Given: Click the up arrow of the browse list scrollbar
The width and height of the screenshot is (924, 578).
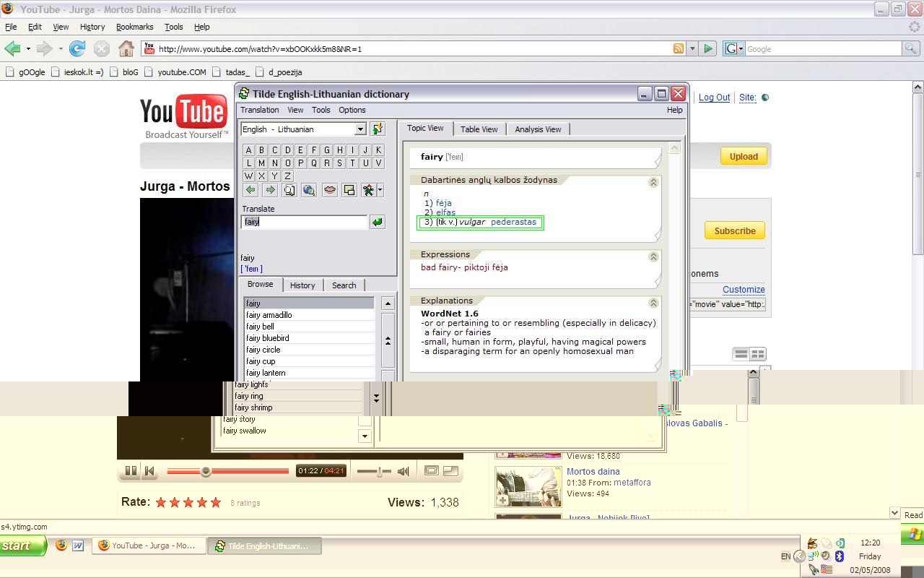Looking at the screenshot, I should pos(388,303).
